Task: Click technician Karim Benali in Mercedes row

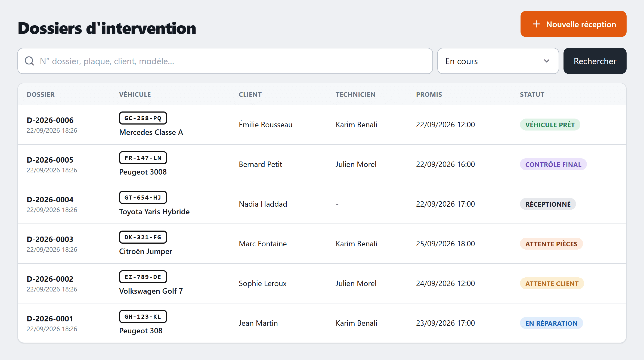Action: click(x=356, y=125)
